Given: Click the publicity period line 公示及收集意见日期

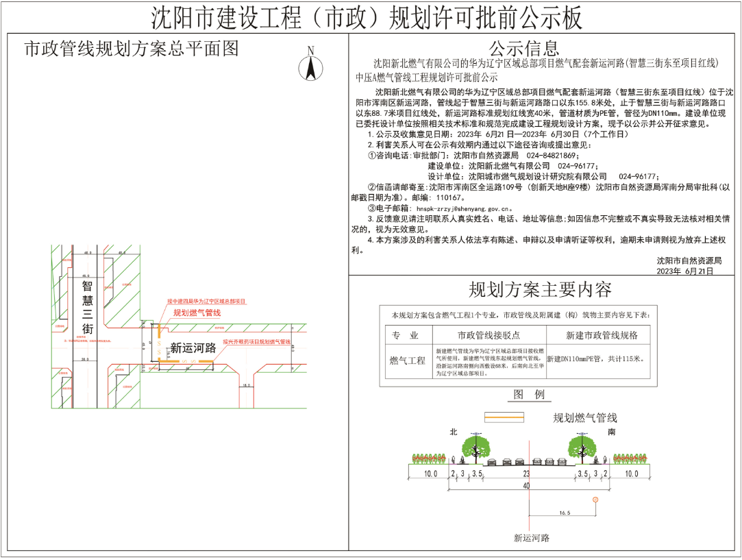Looking at the screenshot, I should [498, 134].
